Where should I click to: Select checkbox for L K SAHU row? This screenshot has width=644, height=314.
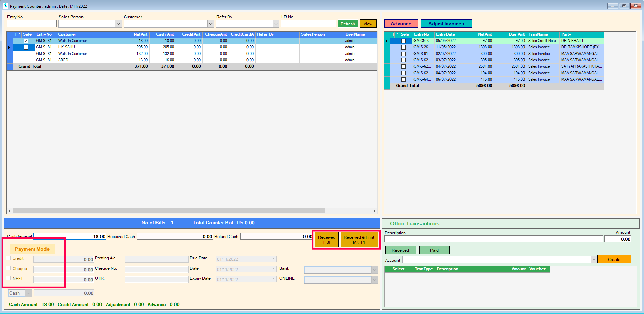point(26,47)
